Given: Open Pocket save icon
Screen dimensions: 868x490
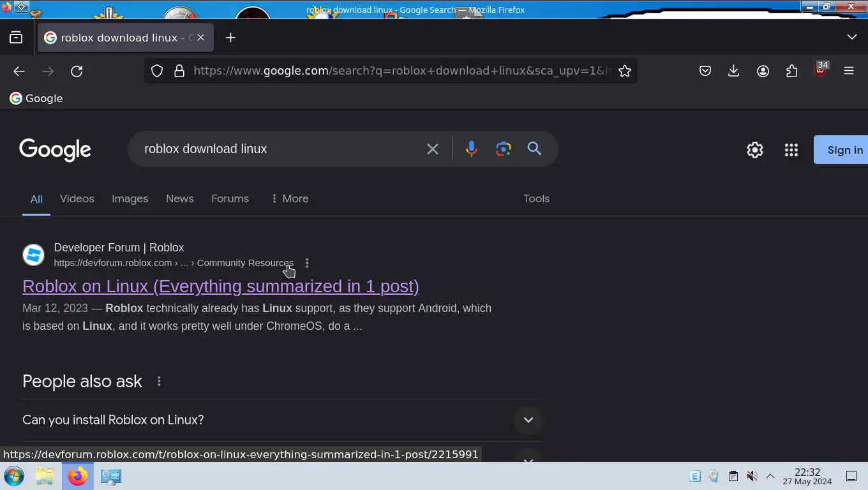Looking at the screenshot, I should (x=705, y=71).
